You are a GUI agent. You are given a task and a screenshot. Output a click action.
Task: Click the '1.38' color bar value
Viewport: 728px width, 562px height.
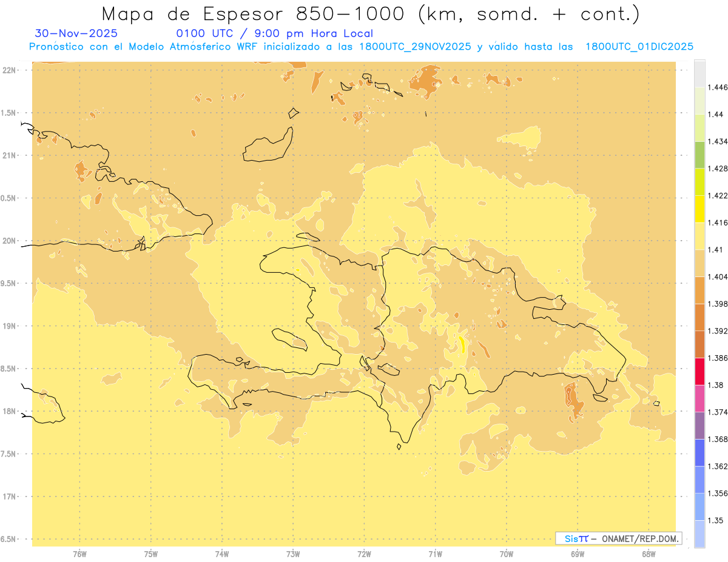(x=715, y=385)
